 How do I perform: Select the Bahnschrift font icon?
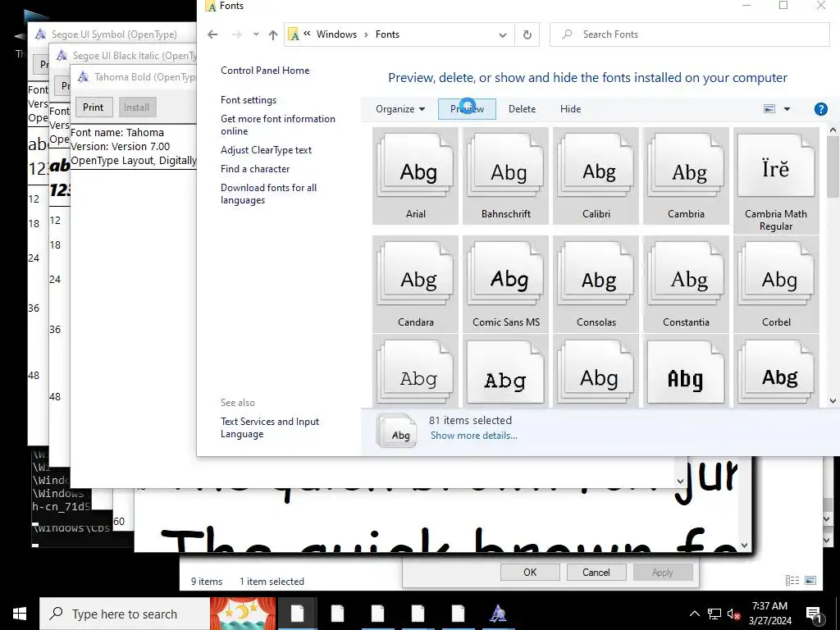(505, 176)
